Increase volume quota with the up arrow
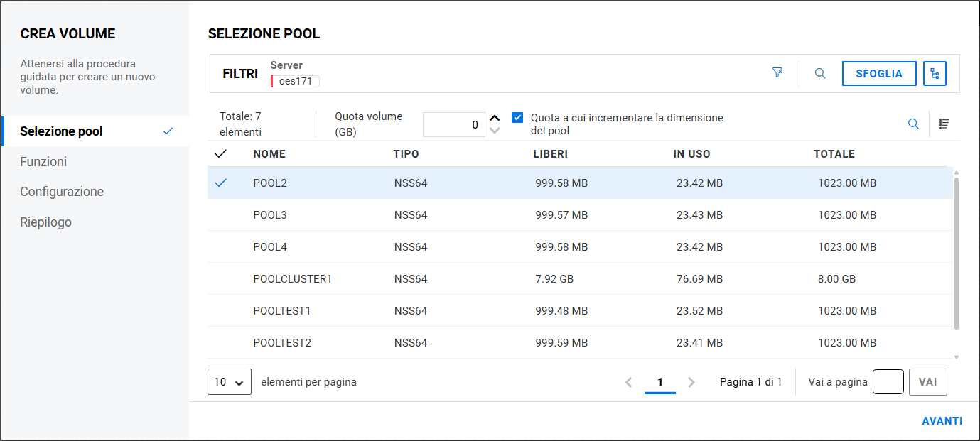 pos(495,119)
